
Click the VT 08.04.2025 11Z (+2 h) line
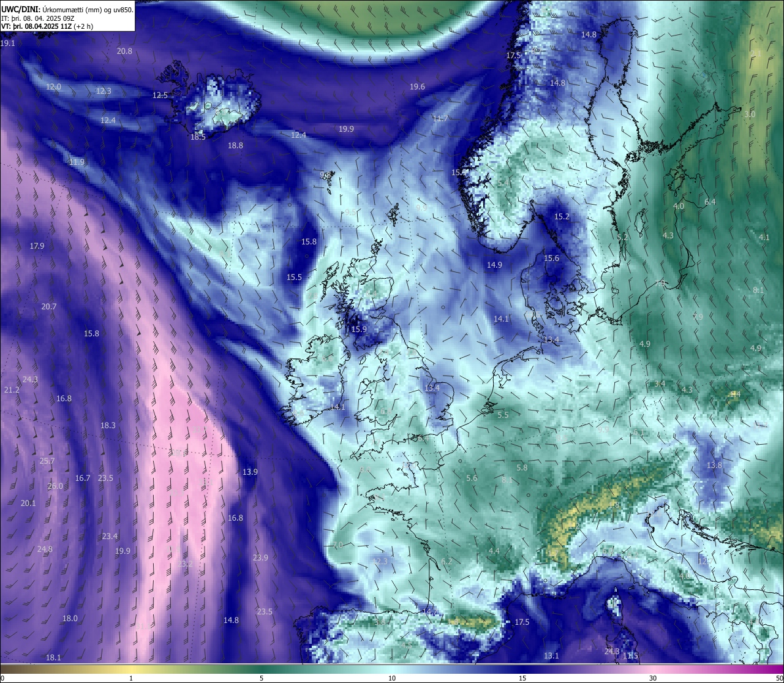(x=47, y=26)
